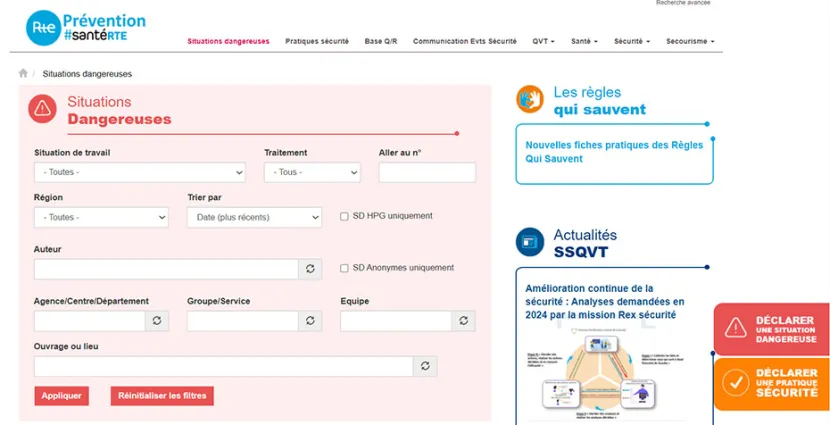Click reload icon next to Ouvrage ou lieu field
Screen dimensions: 830x425
coord(425,366)
